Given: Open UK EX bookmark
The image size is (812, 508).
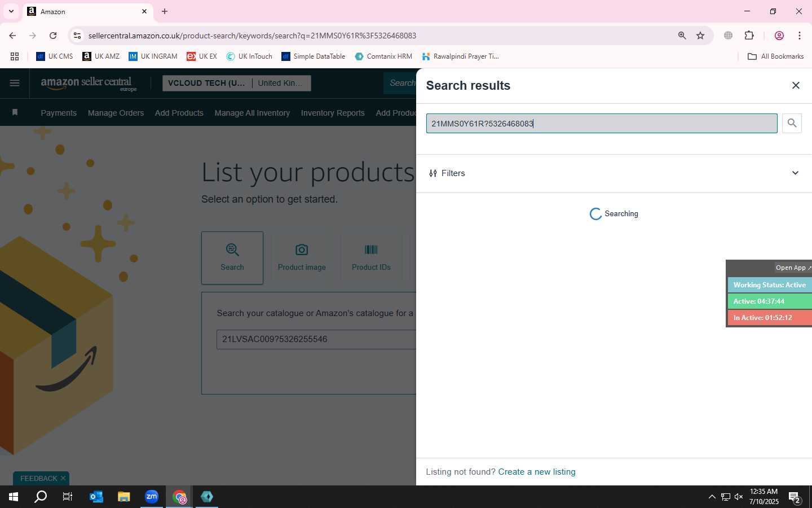Looking at the screenshot, I should tap(202, 56).
